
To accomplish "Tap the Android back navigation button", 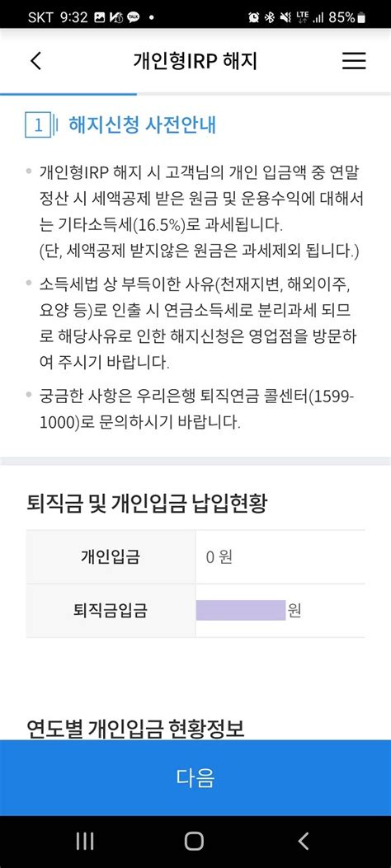I will [303, 842].
